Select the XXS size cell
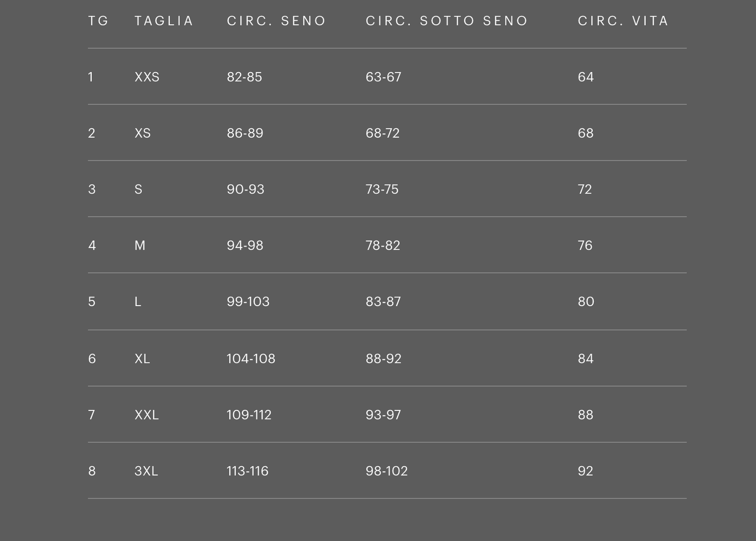 [x=147, y=77]
